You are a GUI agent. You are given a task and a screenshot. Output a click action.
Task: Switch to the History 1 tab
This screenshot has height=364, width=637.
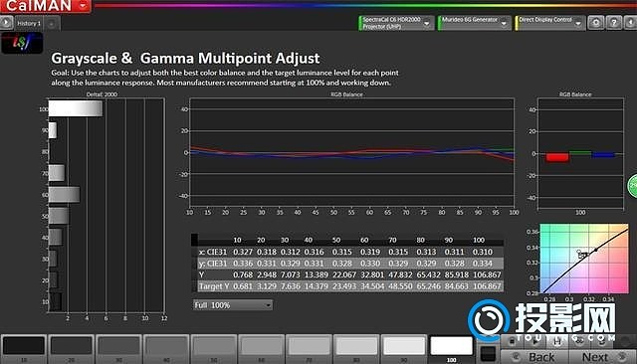coord(29,24)
